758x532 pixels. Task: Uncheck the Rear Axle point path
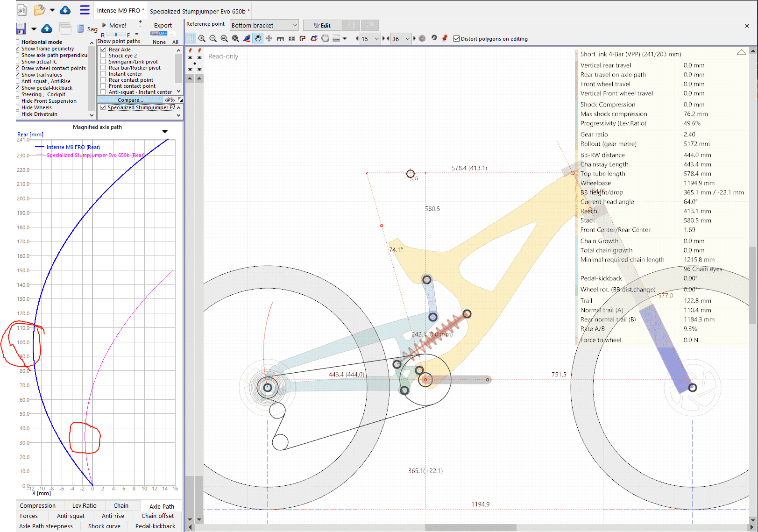tap(103, 50)
